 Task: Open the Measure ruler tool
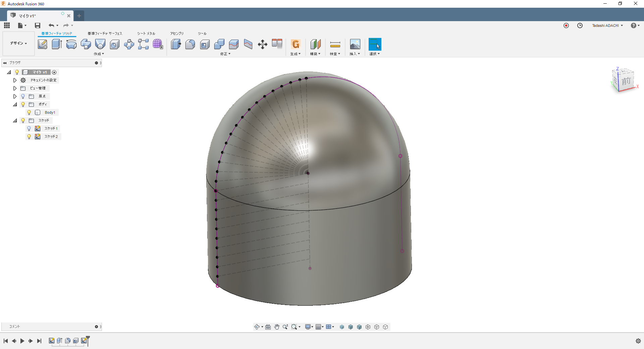click(335, 44)
